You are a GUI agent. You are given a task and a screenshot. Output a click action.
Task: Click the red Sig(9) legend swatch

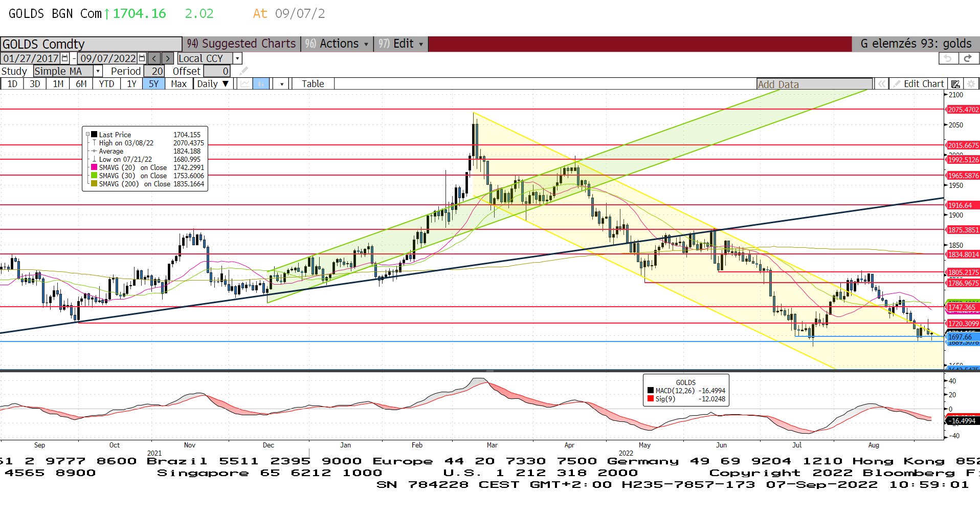coord(651,399)
